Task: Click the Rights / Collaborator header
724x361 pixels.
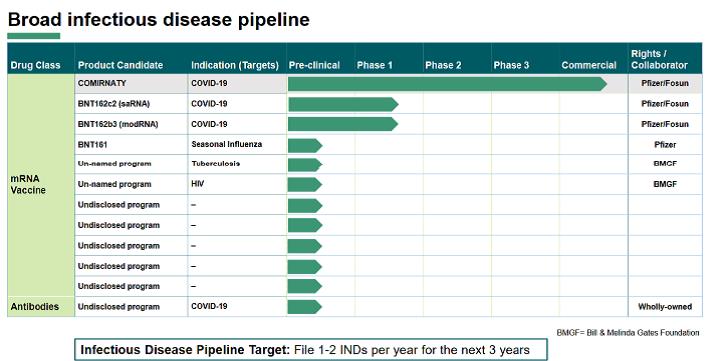Action: tap(659, 60)
